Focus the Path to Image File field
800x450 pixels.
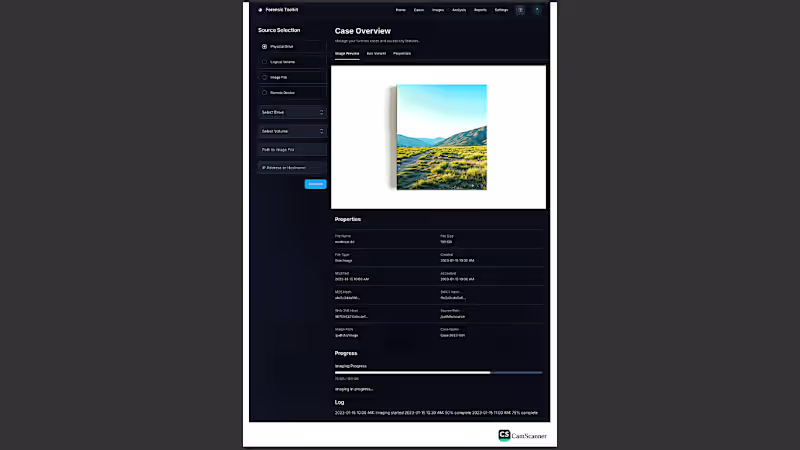(292, 149)
